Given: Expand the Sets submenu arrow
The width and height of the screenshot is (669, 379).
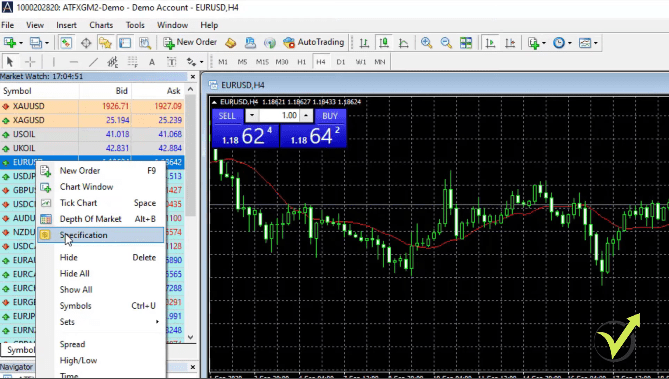Looking at the screenshot, I should [x=157, y=322].
